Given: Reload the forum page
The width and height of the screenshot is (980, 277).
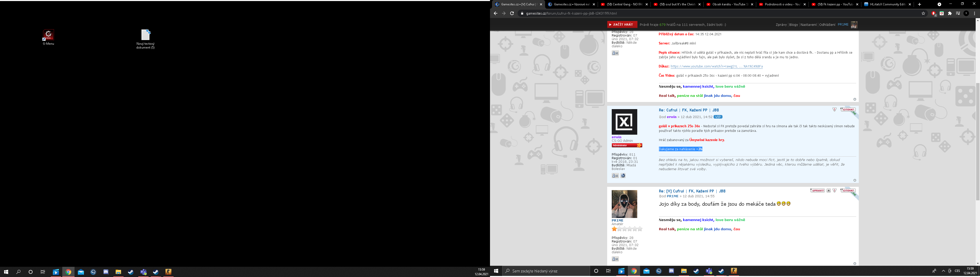Looking at the screenshot, I should coord(512,13).
